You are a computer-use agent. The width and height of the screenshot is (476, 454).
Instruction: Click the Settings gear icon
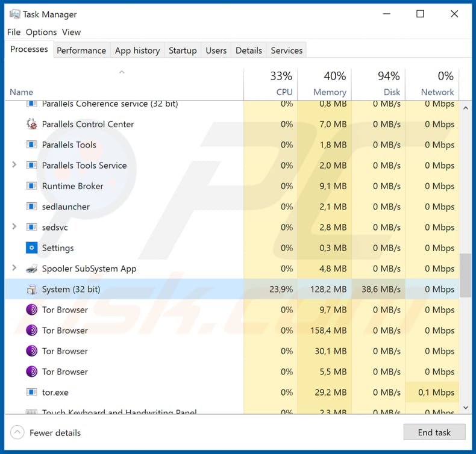(31, 248)
